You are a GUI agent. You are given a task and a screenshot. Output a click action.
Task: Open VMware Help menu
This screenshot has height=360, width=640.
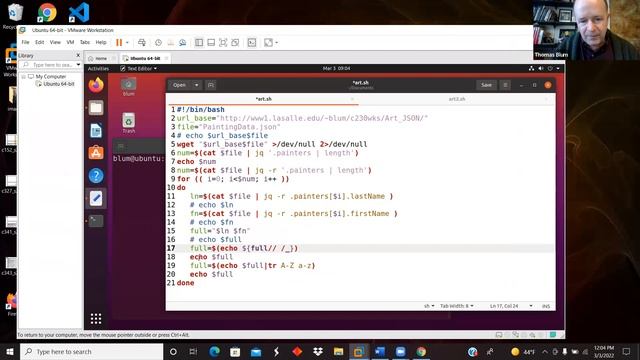tap(101, 42)
